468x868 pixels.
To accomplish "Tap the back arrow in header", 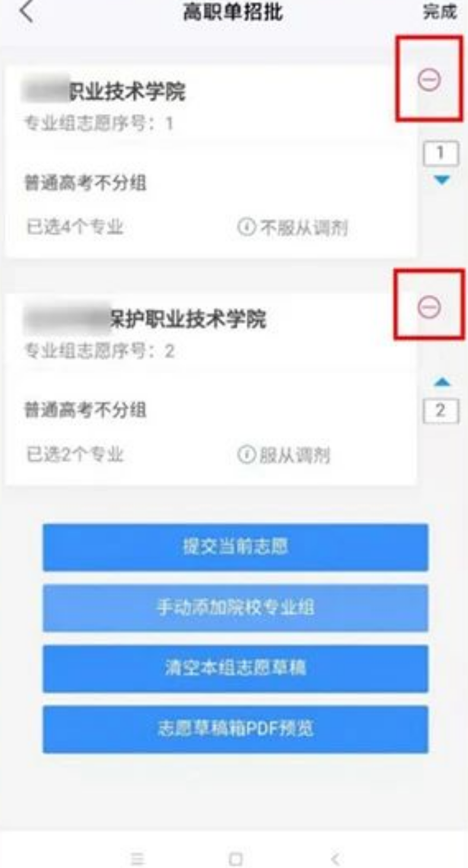I will 27,13.
